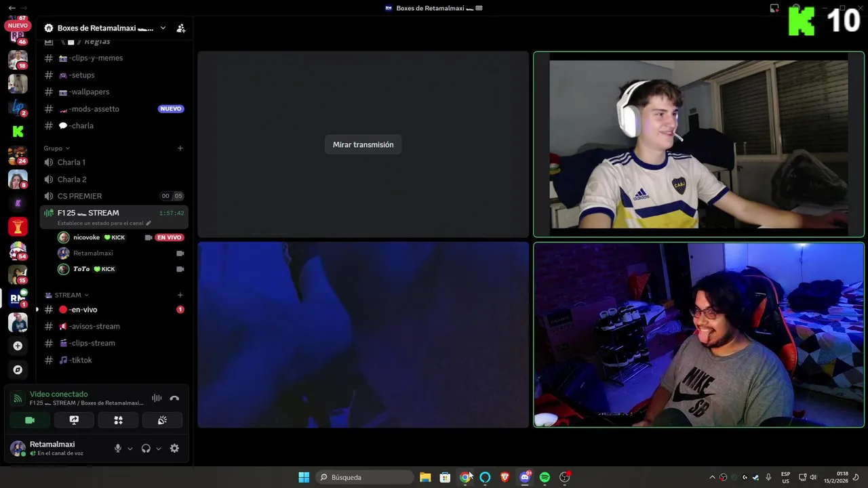Open OBS Studio from taskbar

[x=564, y=478]
